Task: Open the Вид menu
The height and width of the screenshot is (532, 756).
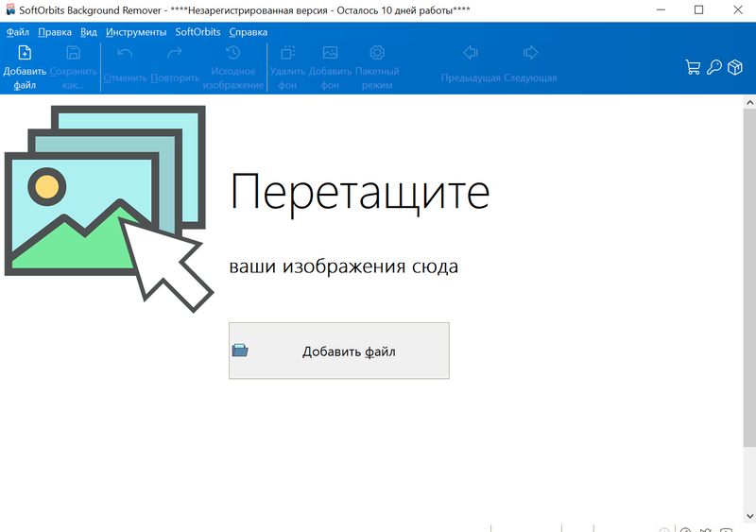Action: (89, 32)
